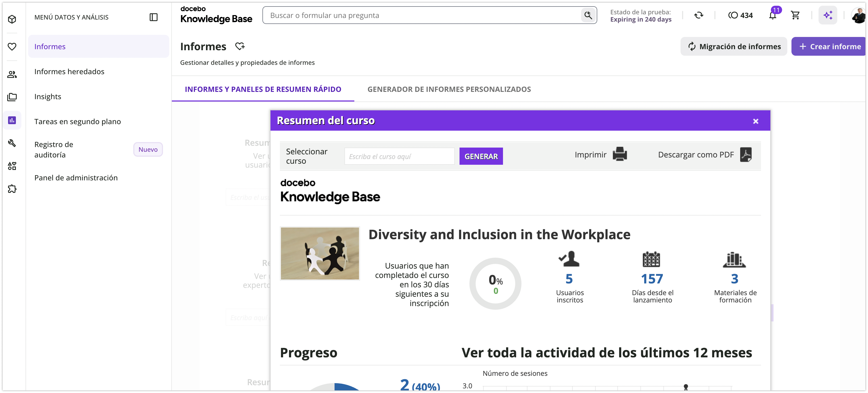Click the Usuarios inscritos count 5

coord(569,279)
